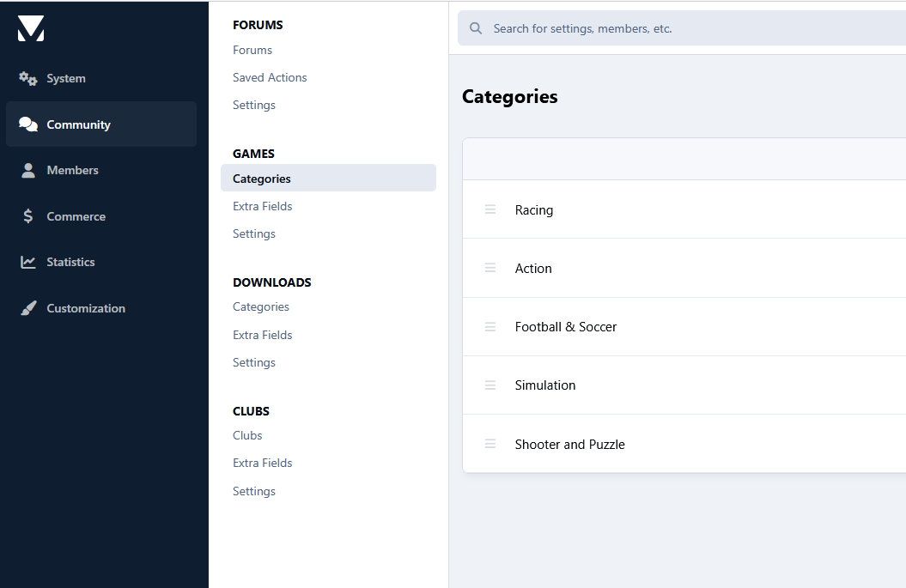Click the Customization paintbrush icon

pyautogui.click(x=28, y=308)
